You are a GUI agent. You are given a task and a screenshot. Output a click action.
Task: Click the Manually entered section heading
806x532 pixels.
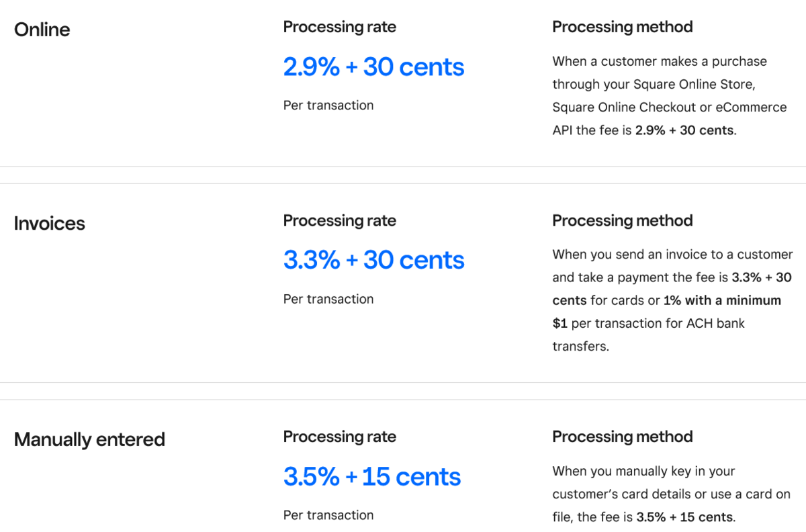[89, 439]
